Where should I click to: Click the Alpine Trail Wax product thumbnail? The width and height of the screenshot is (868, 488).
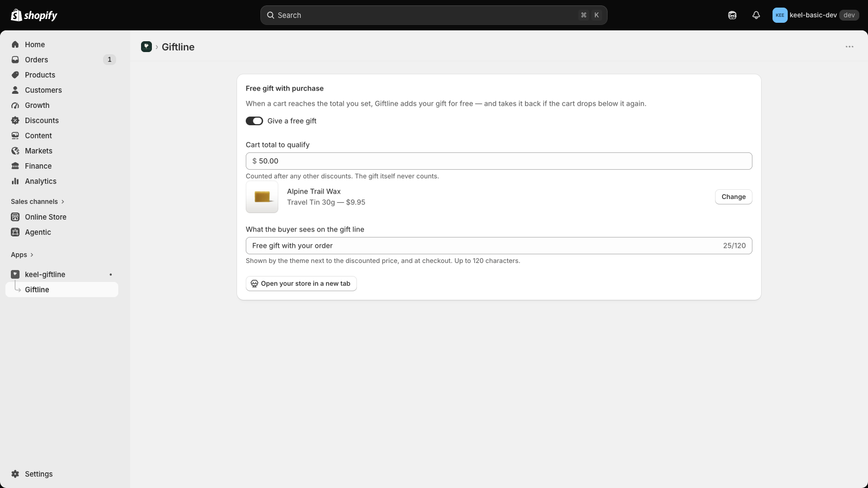tap(262, 197)
